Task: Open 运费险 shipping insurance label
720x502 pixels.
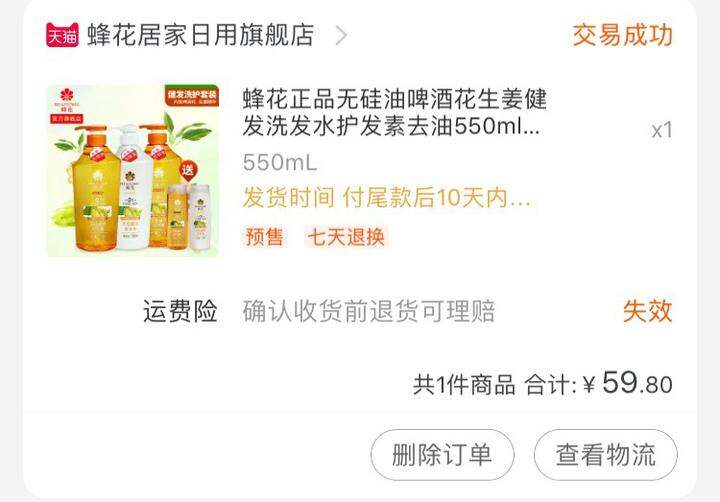Action: 180,311
